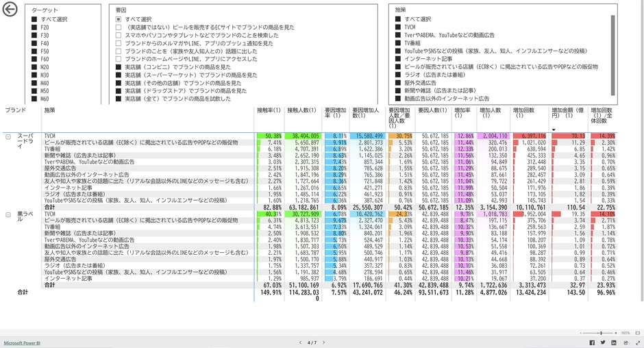
Task: Toggle the F40 target checkbox
Action: (34, 43)
